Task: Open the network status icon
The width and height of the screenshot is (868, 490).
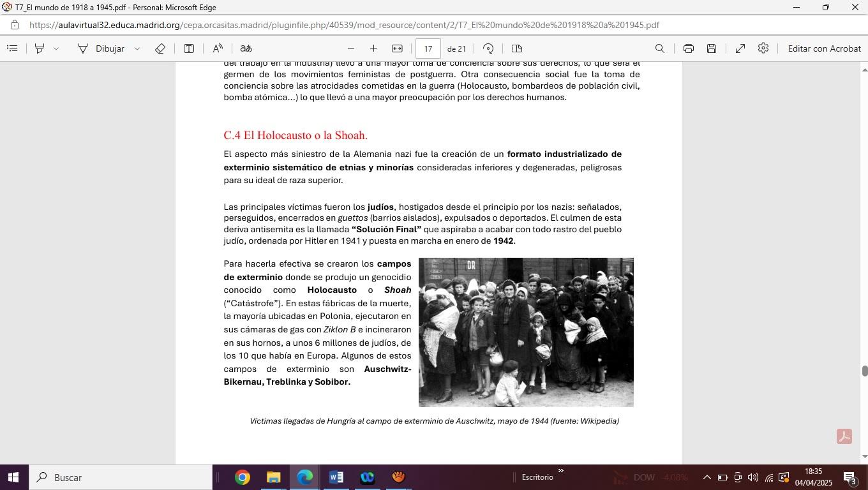Action: [769, 477]
